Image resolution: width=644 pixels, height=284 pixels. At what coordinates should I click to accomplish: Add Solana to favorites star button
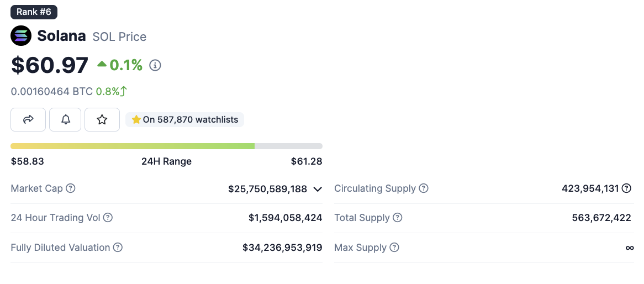pos(102,119)
